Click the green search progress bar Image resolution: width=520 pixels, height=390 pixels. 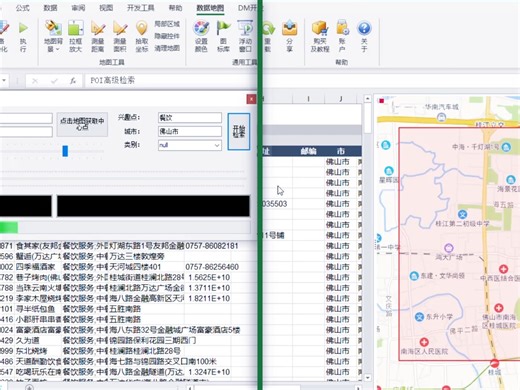[125, 227]
